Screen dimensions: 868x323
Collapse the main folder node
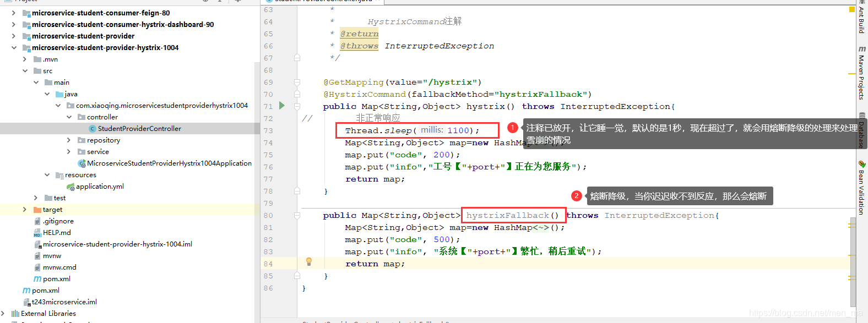coord(36,82)
